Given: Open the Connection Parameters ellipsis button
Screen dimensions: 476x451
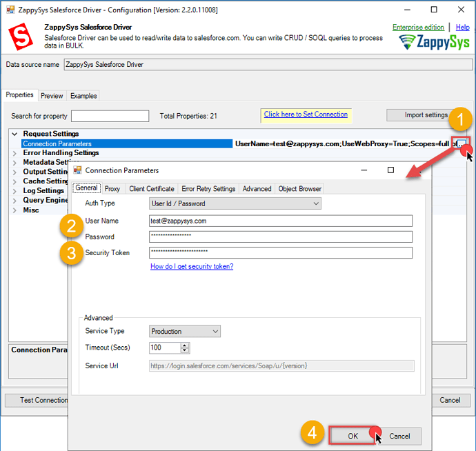Looking at the screenshot, I should (x=461, y=143).
